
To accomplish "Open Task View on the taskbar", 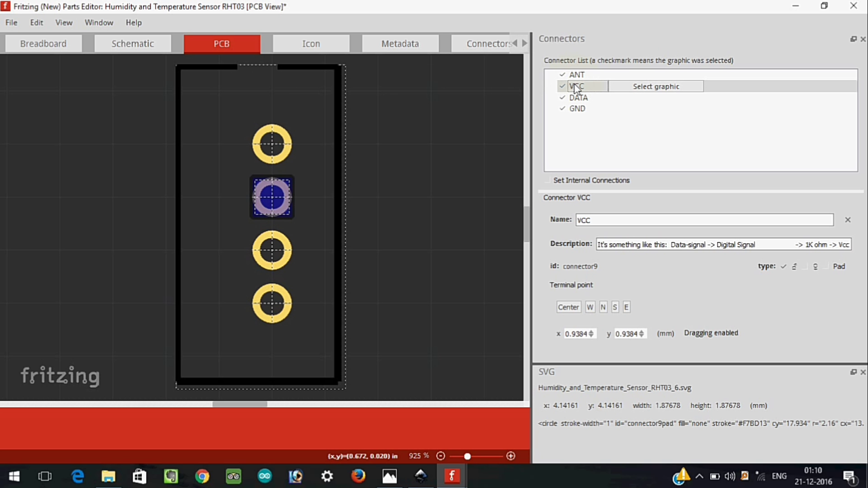I will click(45, 476).
